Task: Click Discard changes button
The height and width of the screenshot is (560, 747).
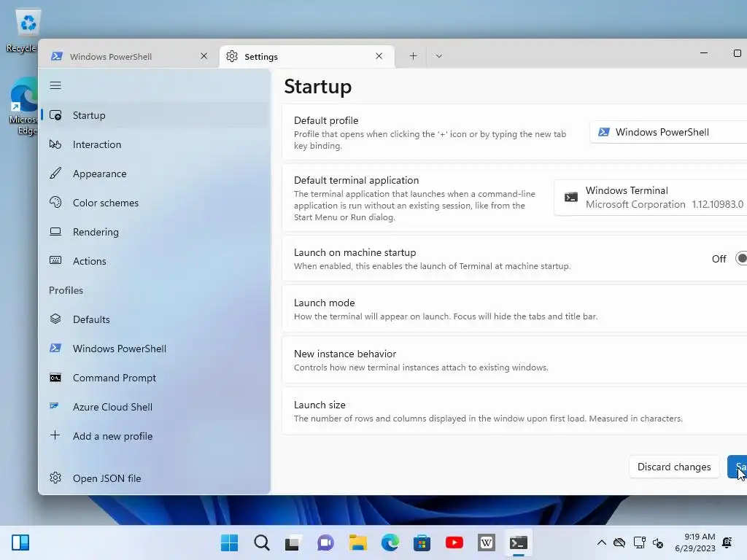Action: (674, 467)
